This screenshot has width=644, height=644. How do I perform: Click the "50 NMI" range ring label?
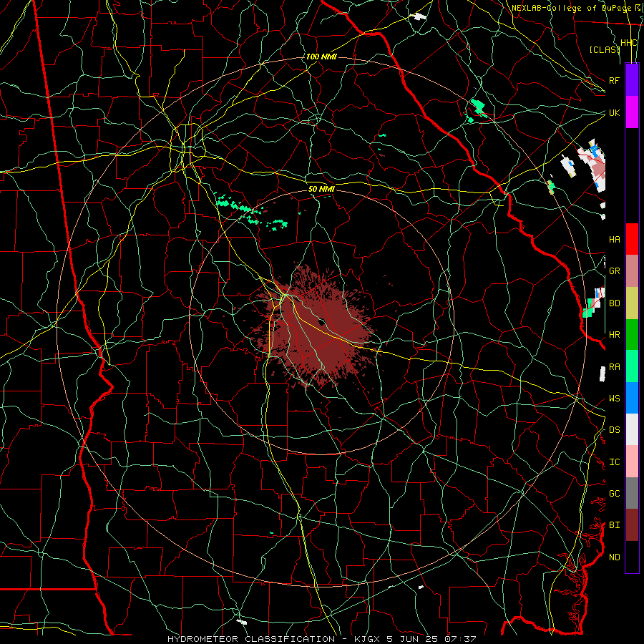coord(321,189)
